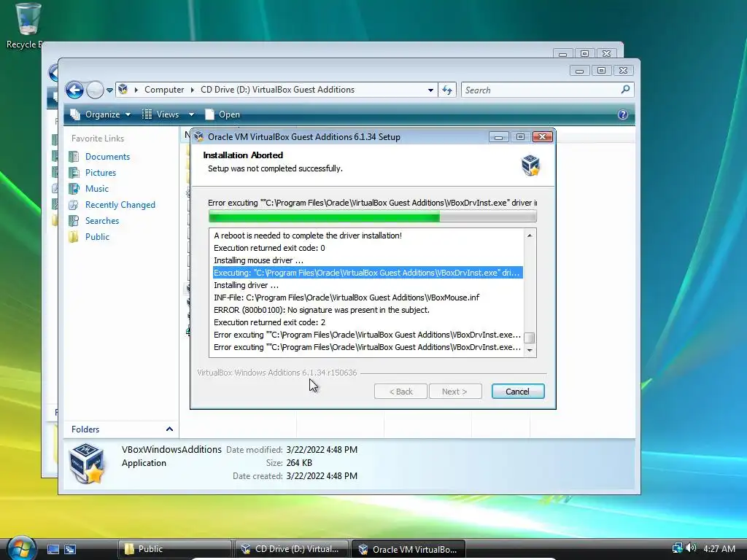The height and width of the screenshot is (560, 747).
Task: Open Documents in Favorite Links
Action: coord(107,157)
